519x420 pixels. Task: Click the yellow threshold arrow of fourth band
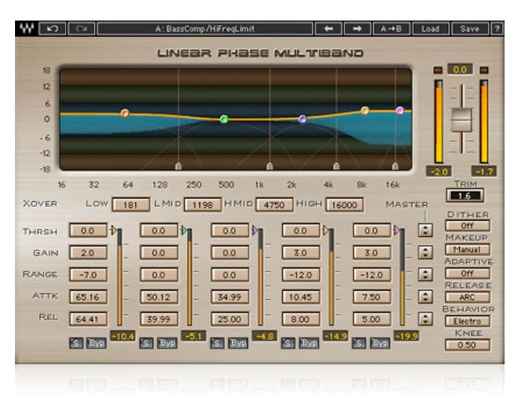click(x=326, y=230)
